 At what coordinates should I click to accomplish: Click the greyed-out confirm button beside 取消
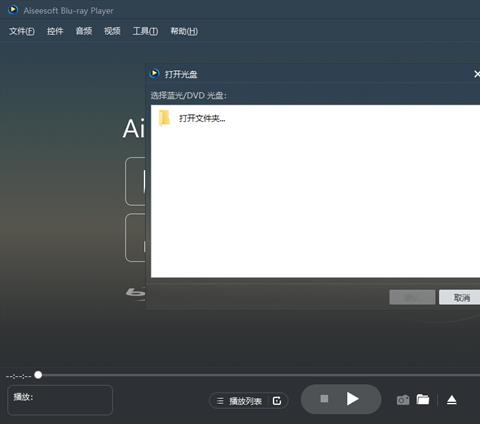412,297
